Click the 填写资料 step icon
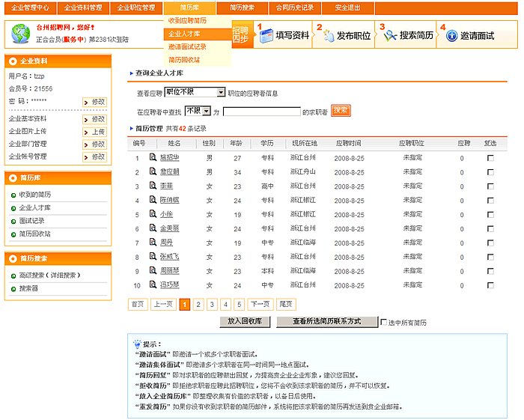The width and height of the screenshot is (524, 420). click(266, 35)
